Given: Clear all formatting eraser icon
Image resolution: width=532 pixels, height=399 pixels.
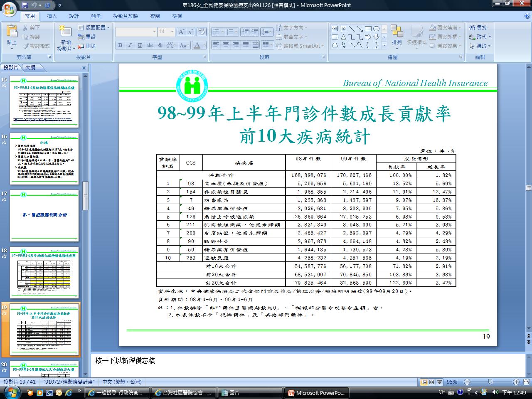Looking at the screenshot, I should [202, 32].
